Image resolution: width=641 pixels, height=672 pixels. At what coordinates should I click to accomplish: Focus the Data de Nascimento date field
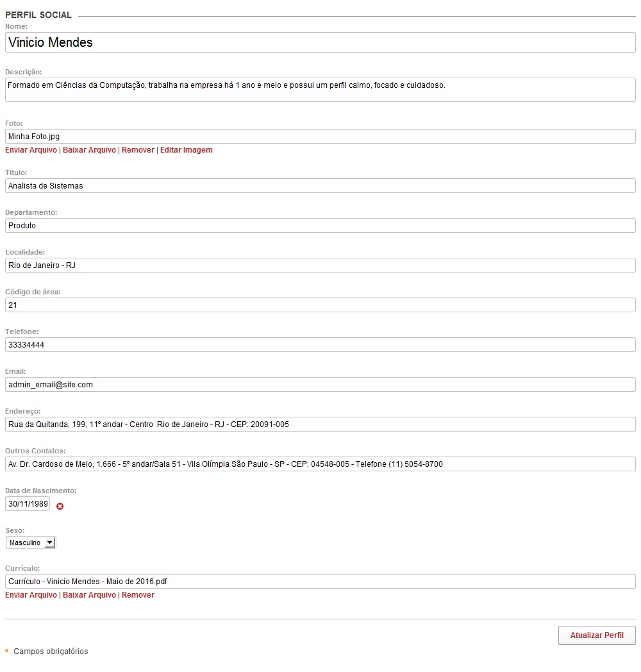click(28, 504)
